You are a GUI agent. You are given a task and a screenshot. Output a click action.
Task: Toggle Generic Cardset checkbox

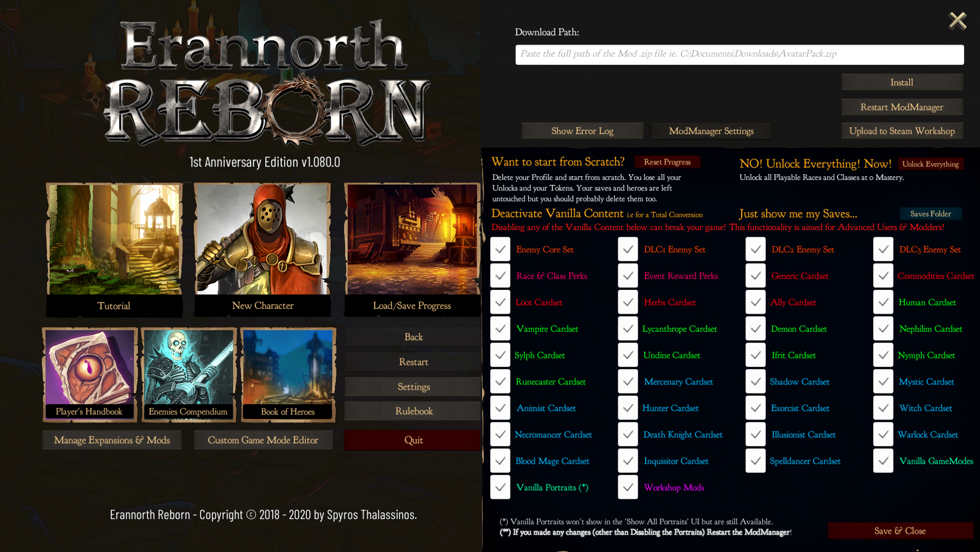[x=756, y=276]
